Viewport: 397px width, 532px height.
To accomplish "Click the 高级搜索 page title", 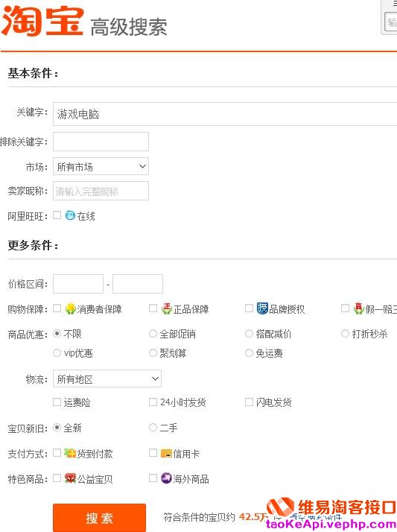I will (x=129, y=27).
